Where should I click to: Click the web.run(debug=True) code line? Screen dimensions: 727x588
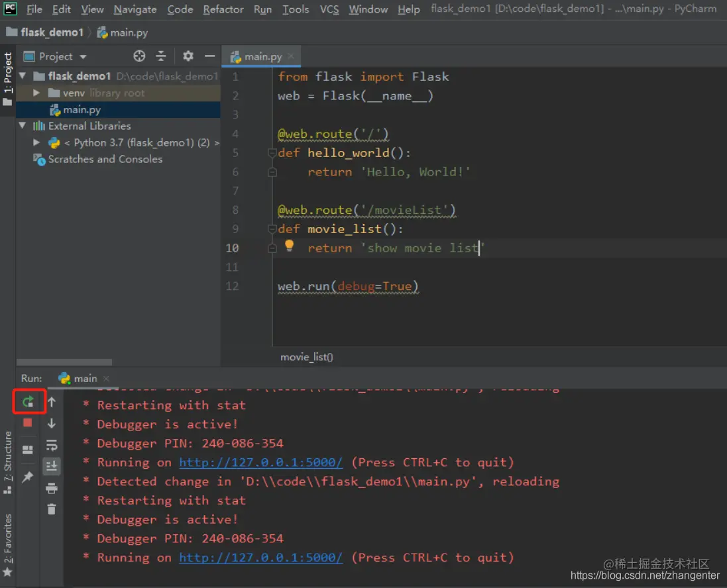click(x=348, y=286)
